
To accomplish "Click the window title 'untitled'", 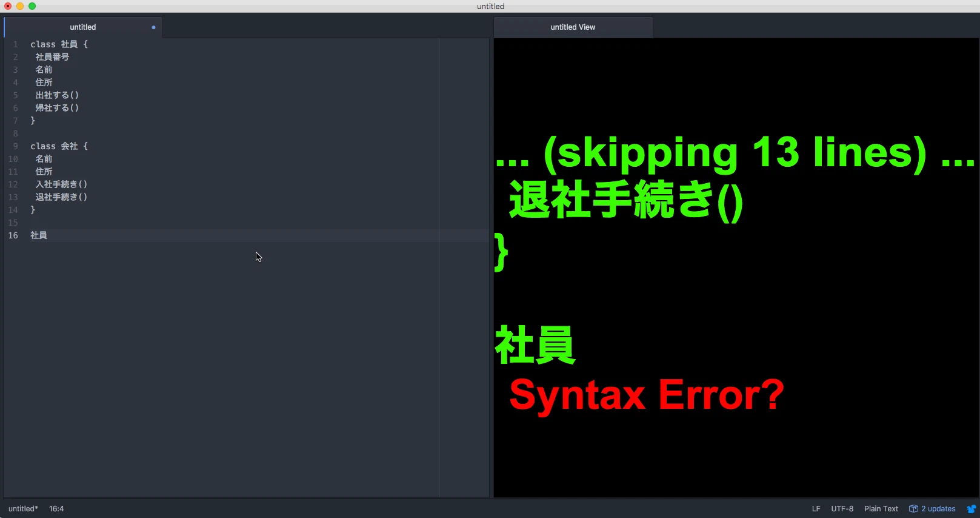I will (490, 7).
